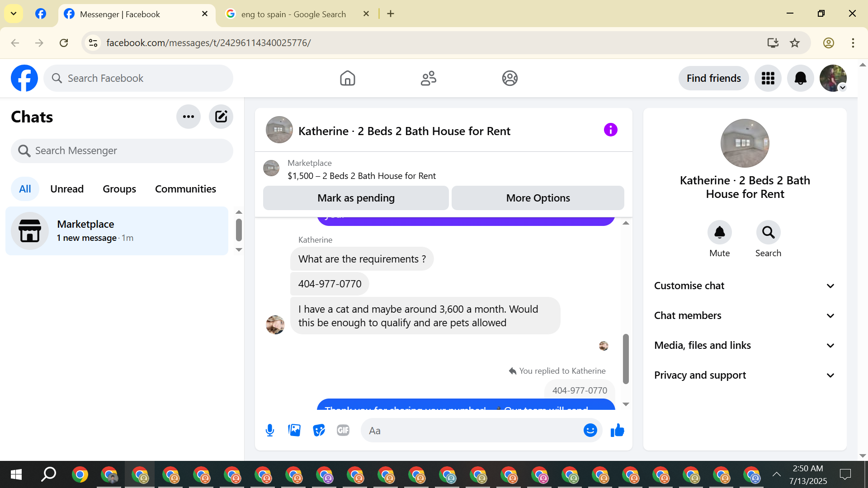Open the emoji picker smiley
Image resolution: width=868 pixels, height=488 pixels.
click(590, 430)
